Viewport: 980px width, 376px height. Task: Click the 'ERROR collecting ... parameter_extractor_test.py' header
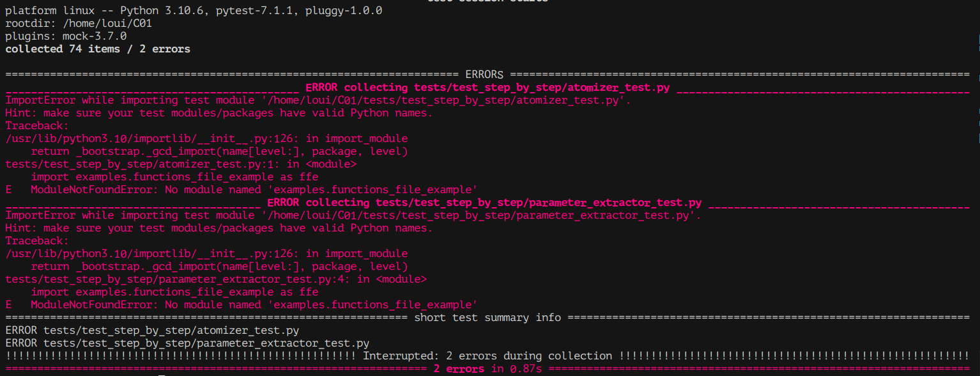[484, 203]
